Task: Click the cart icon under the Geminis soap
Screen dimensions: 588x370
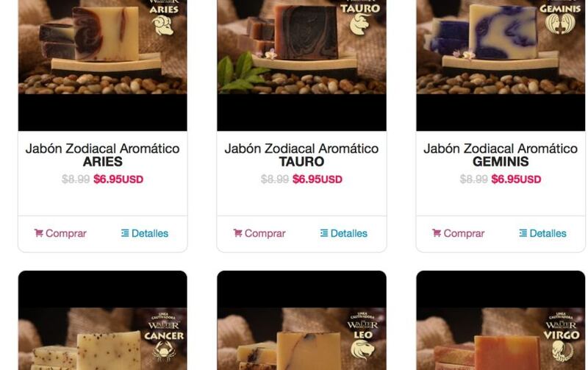Action: pos(436,233)
